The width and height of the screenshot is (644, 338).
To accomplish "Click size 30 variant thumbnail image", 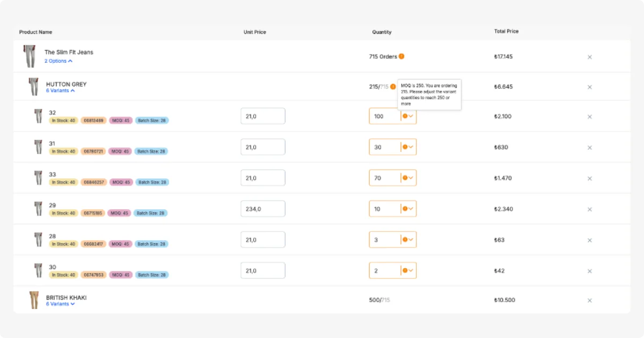I will (39, 270).
